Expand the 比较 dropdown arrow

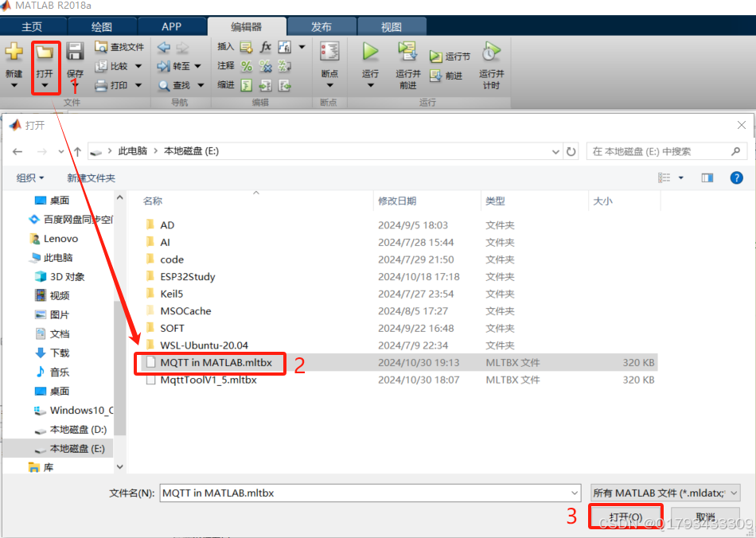(x=138, y=66)
